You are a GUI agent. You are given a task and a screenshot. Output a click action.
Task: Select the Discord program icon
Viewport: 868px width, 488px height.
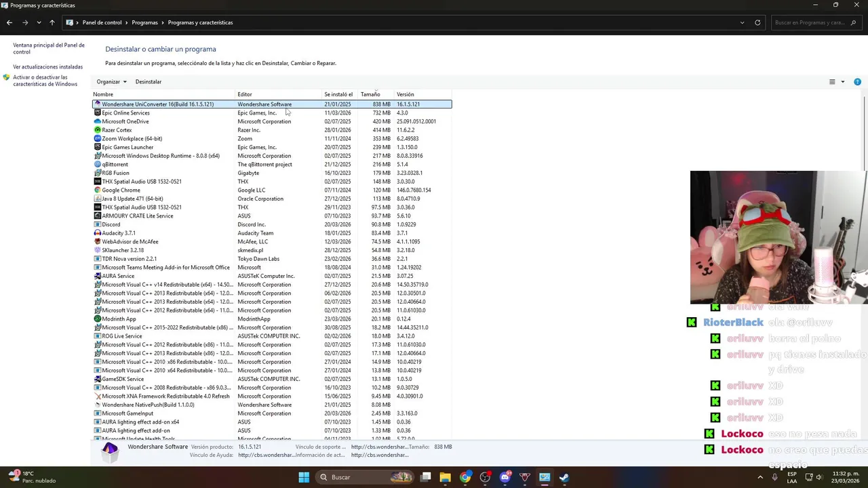point(97,224)
